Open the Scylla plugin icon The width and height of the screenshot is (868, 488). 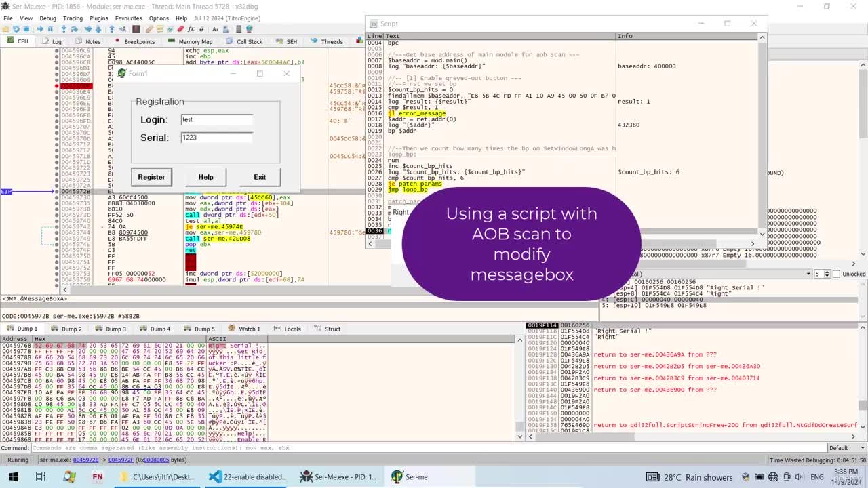pyautogui.click(x=136, y=29)
